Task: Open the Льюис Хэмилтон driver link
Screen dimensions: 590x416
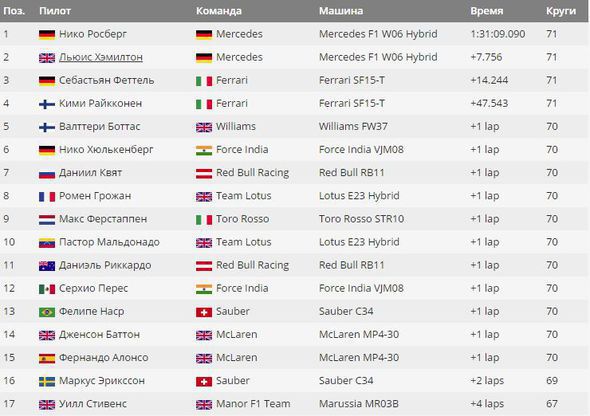Action: tap(101, 57)
